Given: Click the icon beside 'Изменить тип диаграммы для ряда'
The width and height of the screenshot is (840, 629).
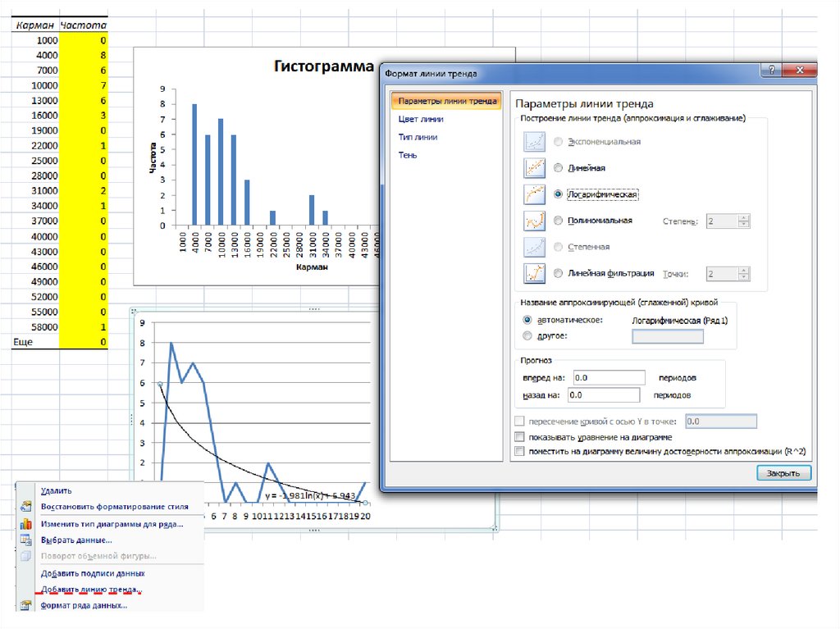Looking at the screenshot, I should [25, 524].
